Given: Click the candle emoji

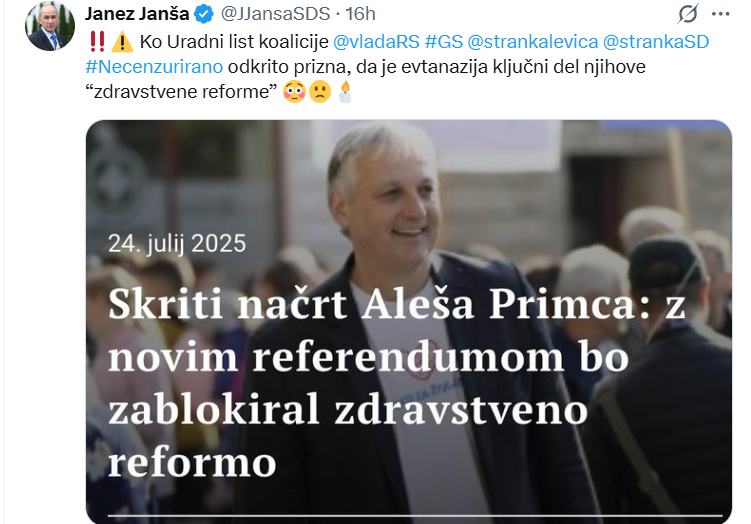Looking at the screenshot, I should coord(345,91).
